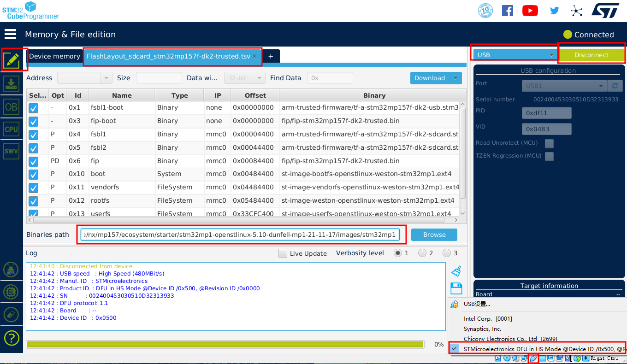Open the Port USB1 dropdown

click(x=565, y=86)
